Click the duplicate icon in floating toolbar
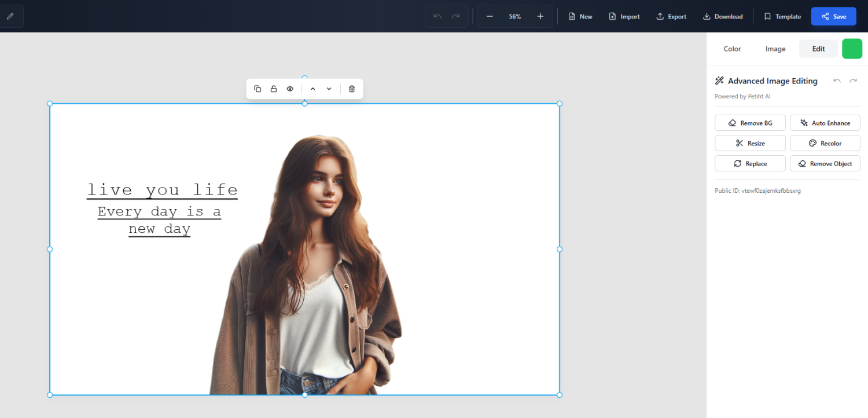 click(258, 89)
